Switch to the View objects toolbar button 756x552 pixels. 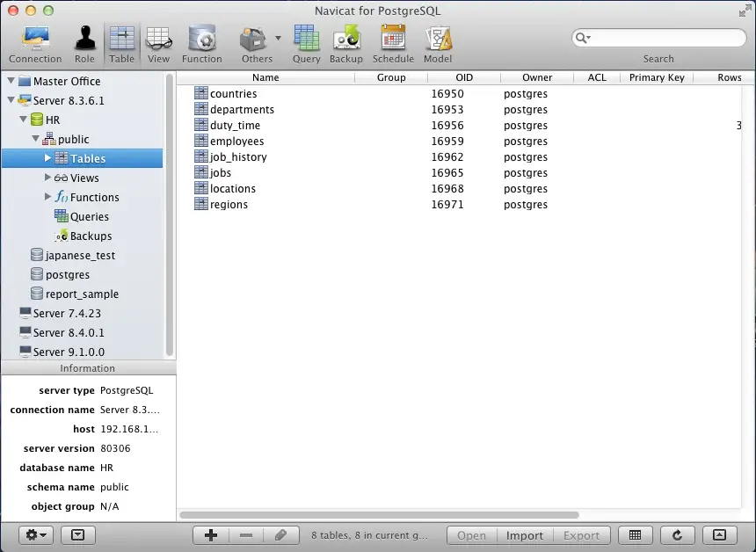[x=158, y=45]
